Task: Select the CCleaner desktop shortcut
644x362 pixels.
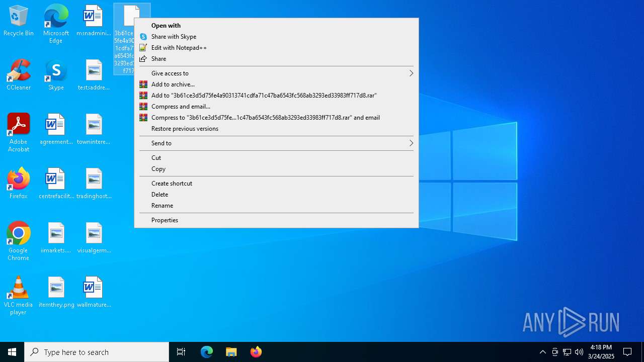Action: 19,75
